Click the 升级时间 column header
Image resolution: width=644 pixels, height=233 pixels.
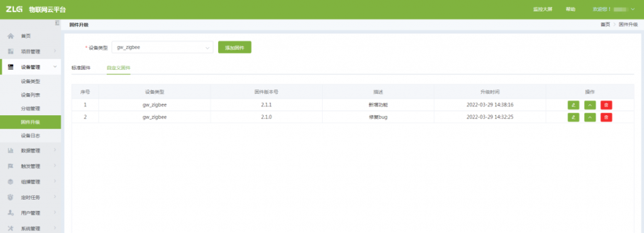(490, 92)
